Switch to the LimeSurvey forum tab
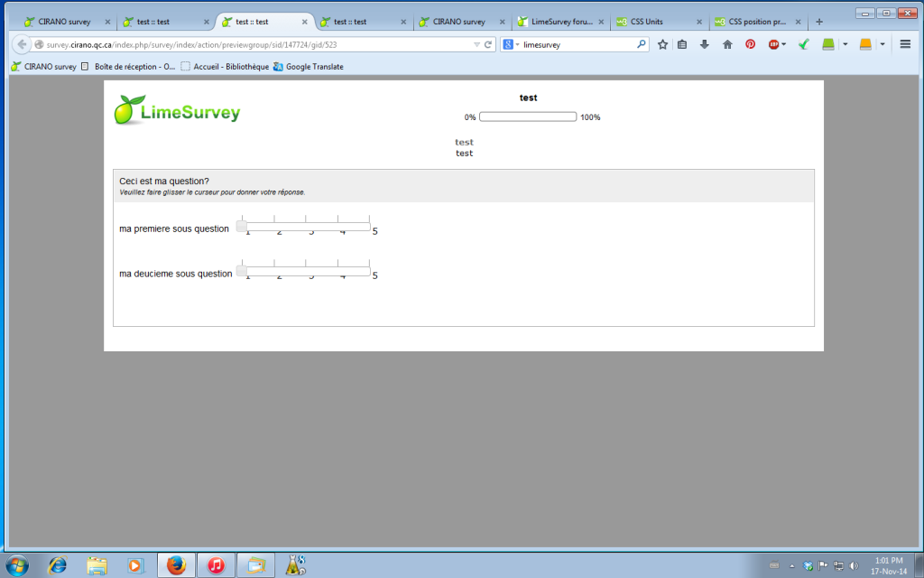The width and height of the screenshot is (924, 578). point(560,22)
